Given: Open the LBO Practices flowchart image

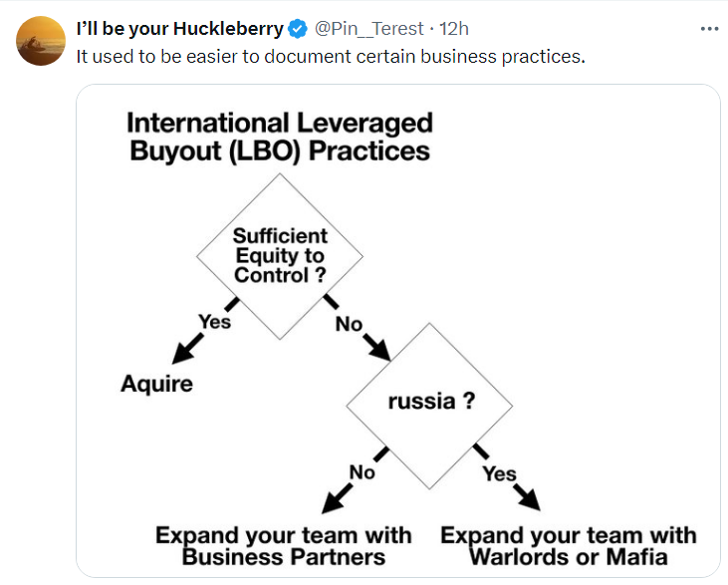Looking at the screenshot, I should pos(398,331).
